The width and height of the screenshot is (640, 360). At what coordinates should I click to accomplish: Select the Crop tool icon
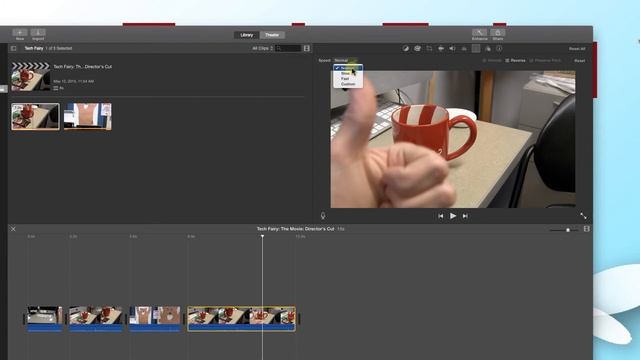pyautogui.click(x=429, y=48)
